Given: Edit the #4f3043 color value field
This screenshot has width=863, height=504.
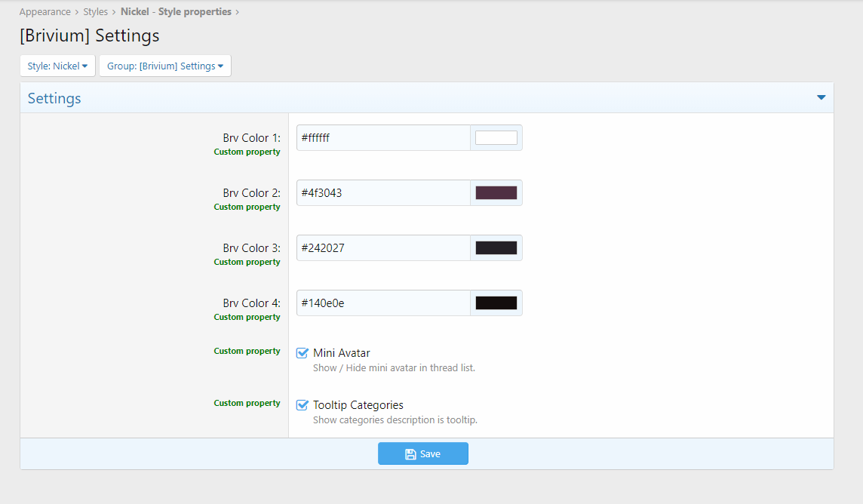Looking at the screenshot, I should 383,193.
